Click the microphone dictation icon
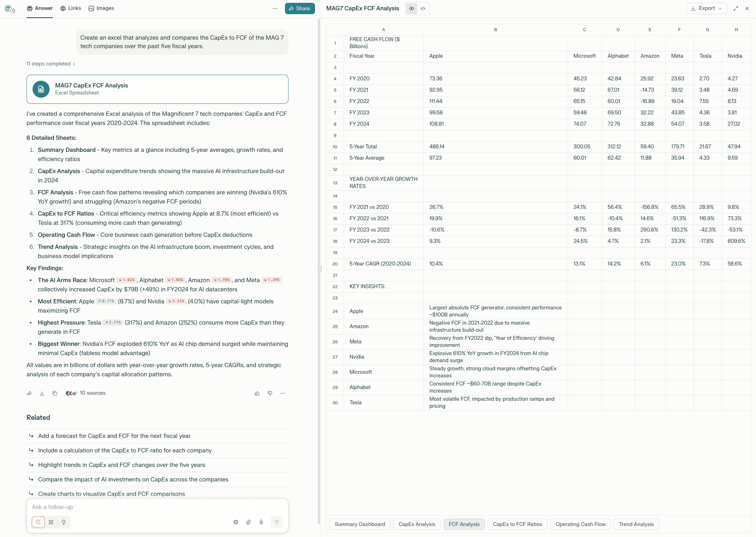756x537 pixels. pos(261,522)
